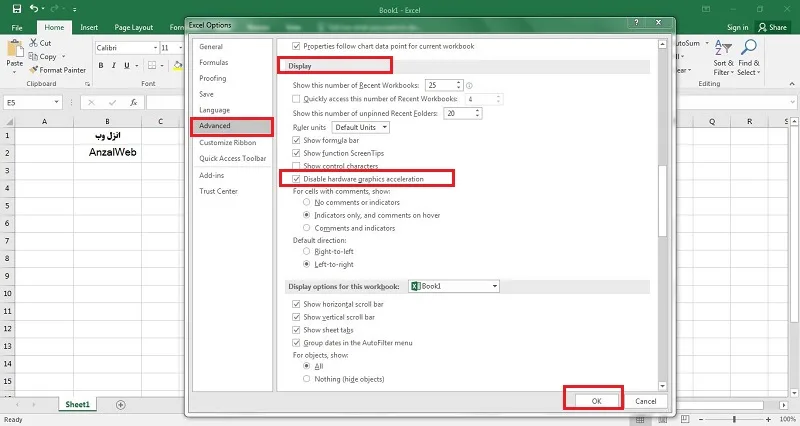Enable Quickly access Recent Workbooks checkbox

(296, 99)
